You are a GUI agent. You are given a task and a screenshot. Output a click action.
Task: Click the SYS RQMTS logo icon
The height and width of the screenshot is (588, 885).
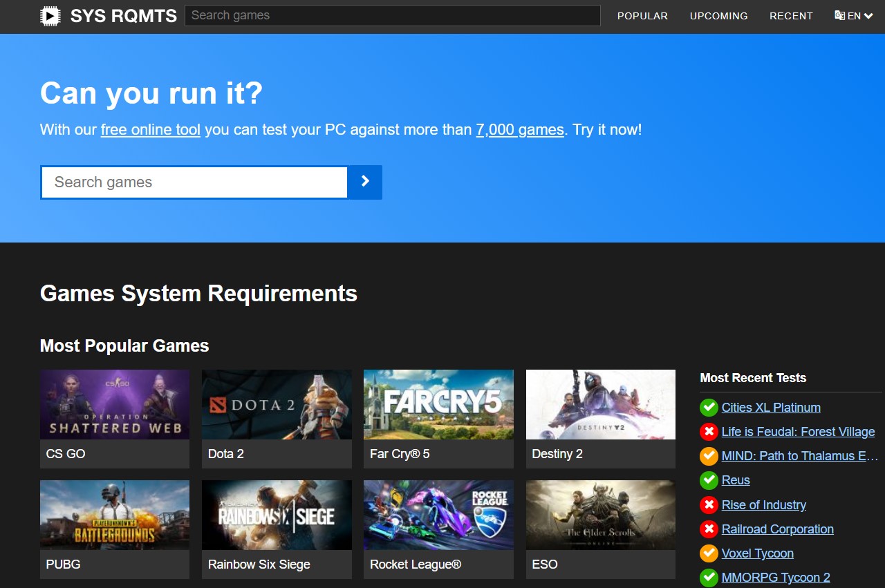(50, 15)
